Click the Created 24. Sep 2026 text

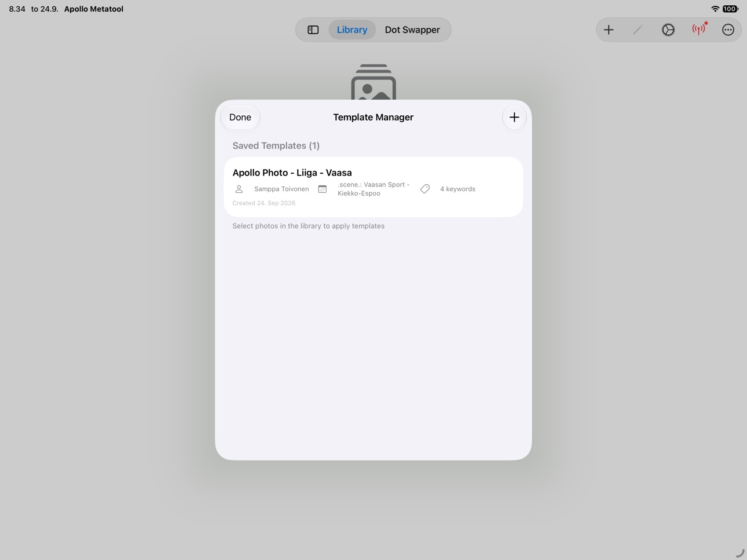click(x=264, y=203)
